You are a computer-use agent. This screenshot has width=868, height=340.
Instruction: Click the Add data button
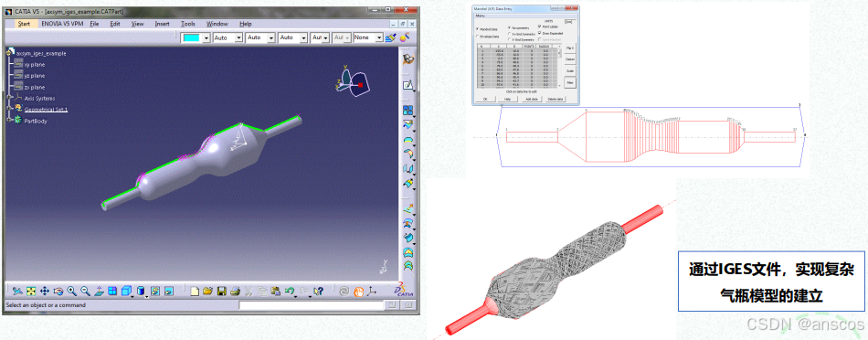(x=531, y=99)
